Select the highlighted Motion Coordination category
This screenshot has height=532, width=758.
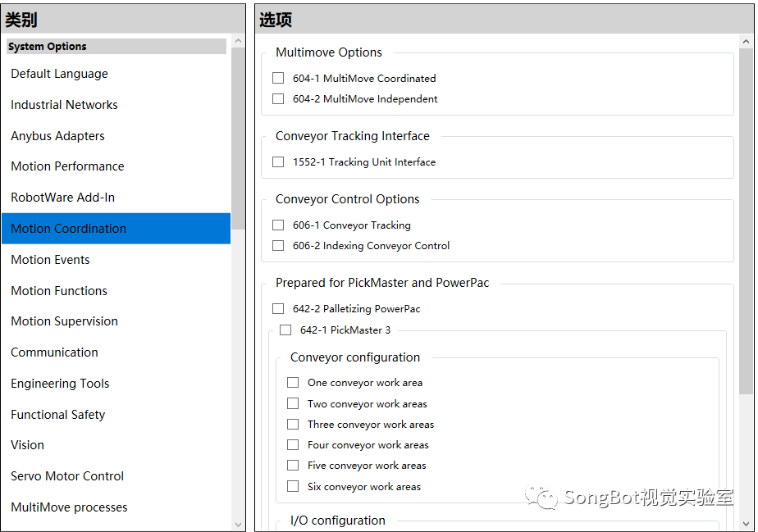point(116,228)
